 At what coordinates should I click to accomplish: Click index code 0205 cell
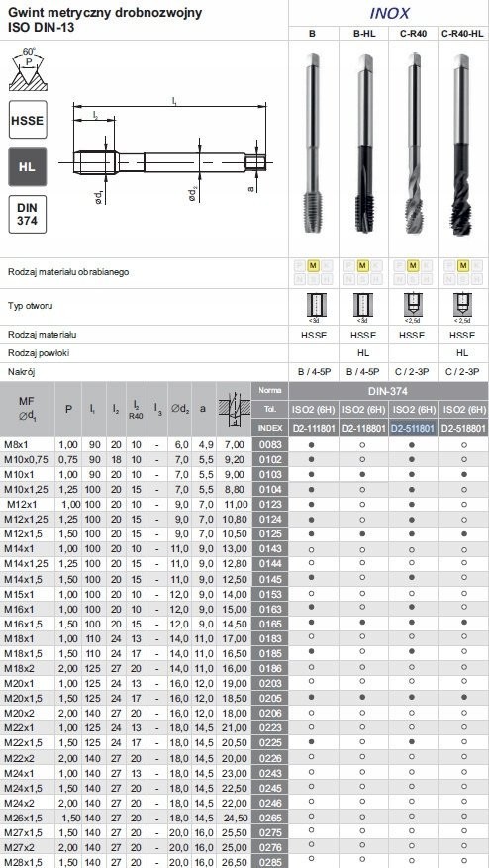tap(270, 698)
